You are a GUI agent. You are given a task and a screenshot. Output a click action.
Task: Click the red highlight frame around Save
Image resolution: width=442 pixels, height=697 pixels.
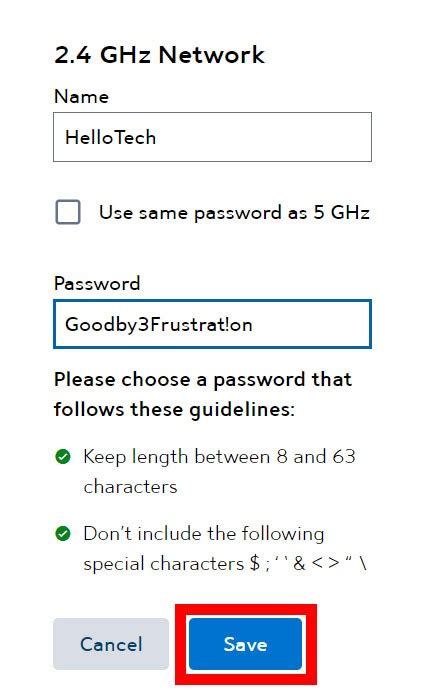click(x=245, y=644)
